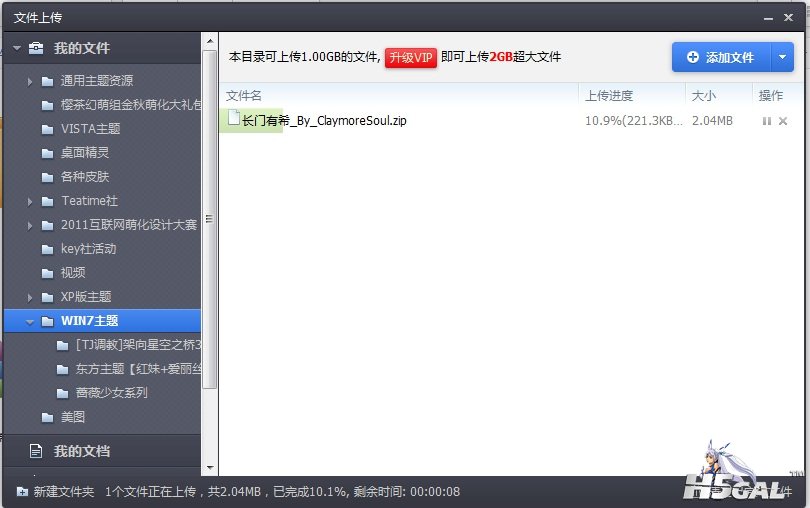Viewport: 810px width, 508px height.
Task: Click the folder icon next to VISTA主题
Action: point(47,129)
